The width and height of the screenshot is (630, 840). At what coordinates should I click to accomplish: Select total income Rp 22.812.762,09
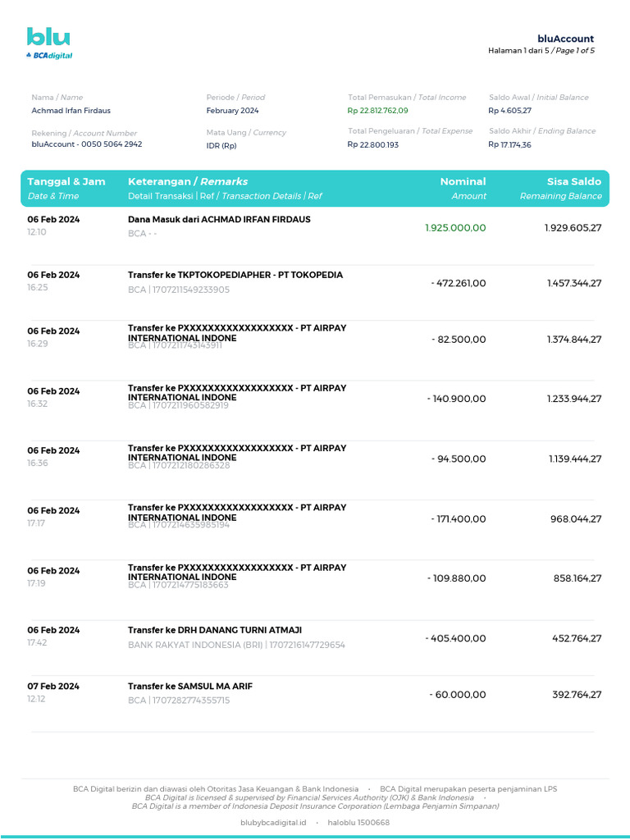(377, 111)
